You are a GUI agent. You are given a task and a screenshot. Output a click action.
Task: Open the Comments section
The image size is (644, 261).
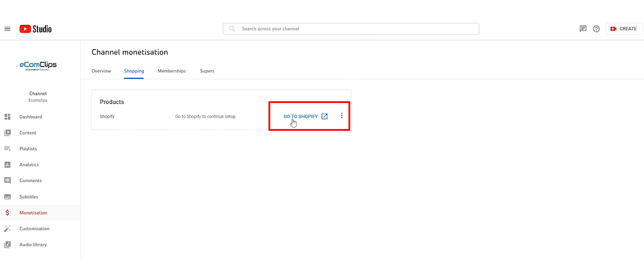click(31, 181)
